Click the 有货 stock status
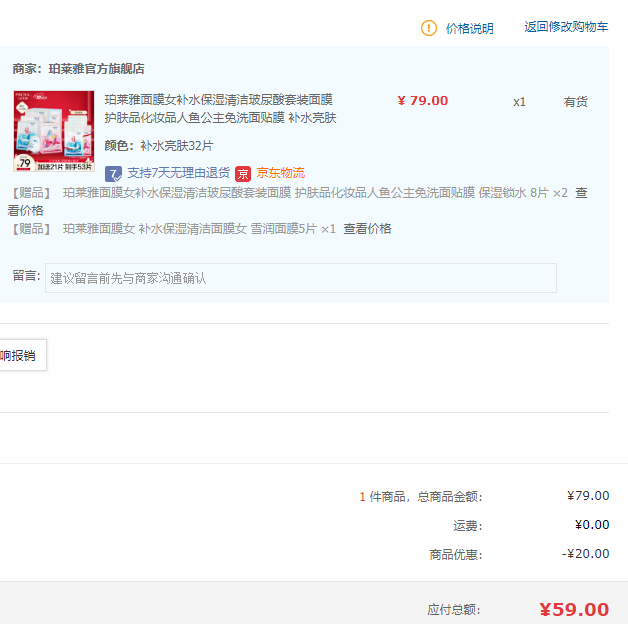 pos(575,102)
